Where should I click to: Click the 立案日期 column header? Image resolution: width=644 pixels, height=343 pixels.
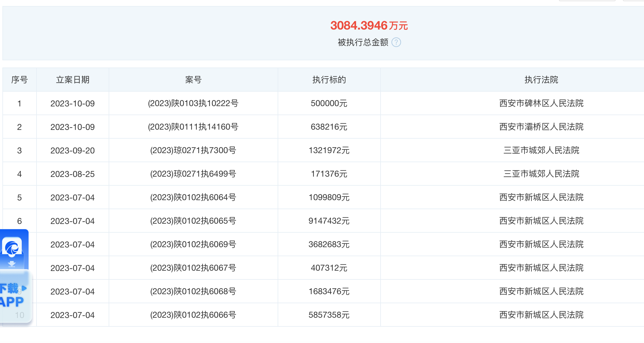pos(72,80)
